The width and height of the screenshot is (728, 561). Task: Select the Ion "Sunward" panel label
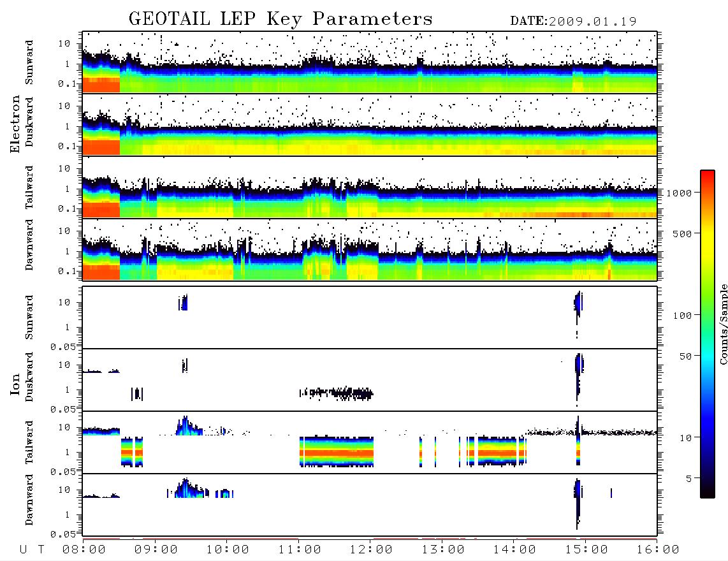coord(29,317)
